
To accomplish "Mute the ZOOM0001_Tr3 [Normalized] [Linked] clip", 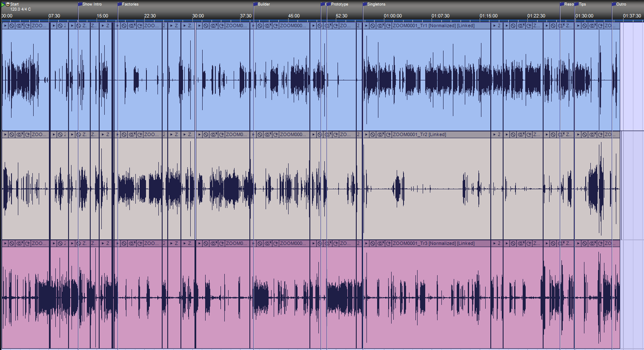I will [372, 243].
